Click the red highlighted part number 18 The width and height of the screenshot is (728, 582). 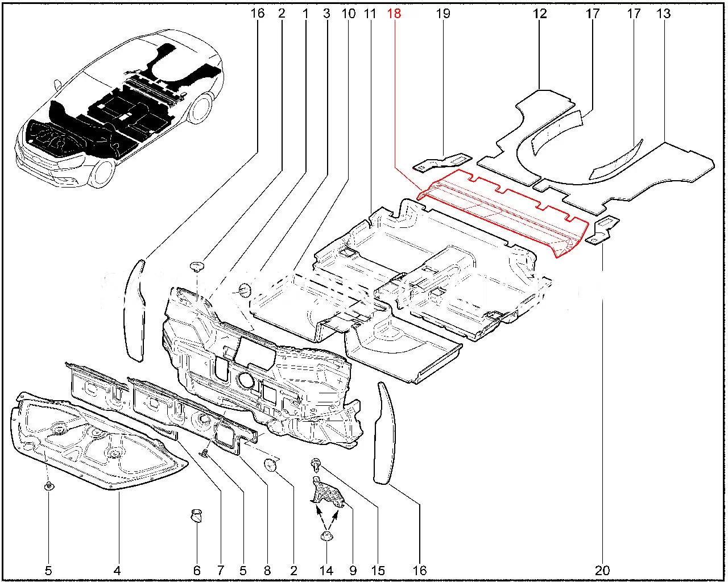click(x=394, y=14)
